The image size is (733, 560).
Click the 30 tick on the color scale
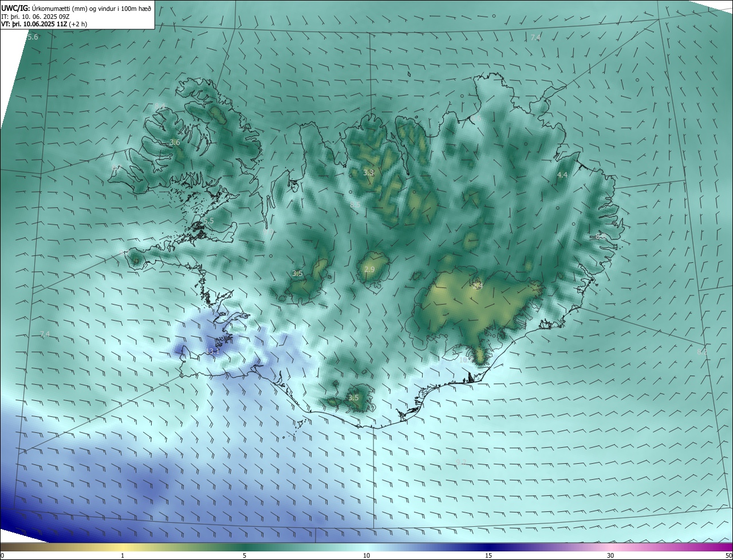click(x=610, y=555)
